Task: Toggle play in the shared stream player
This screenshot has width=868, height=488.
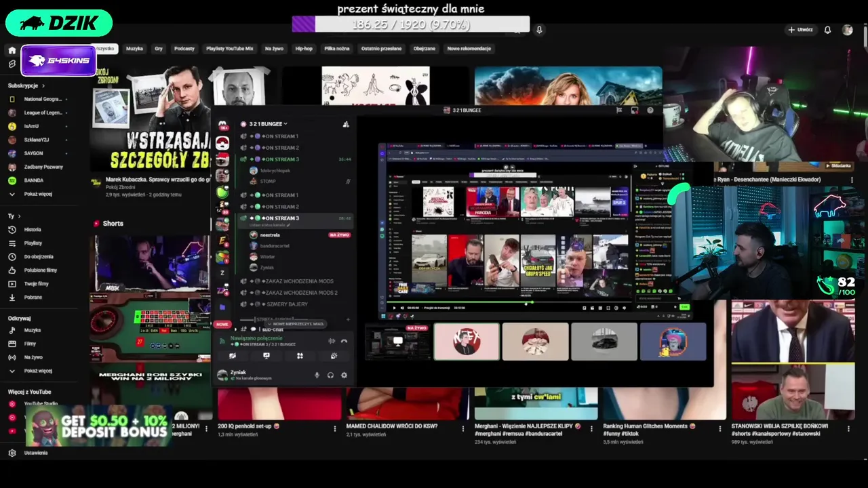Action: [395, 308]
